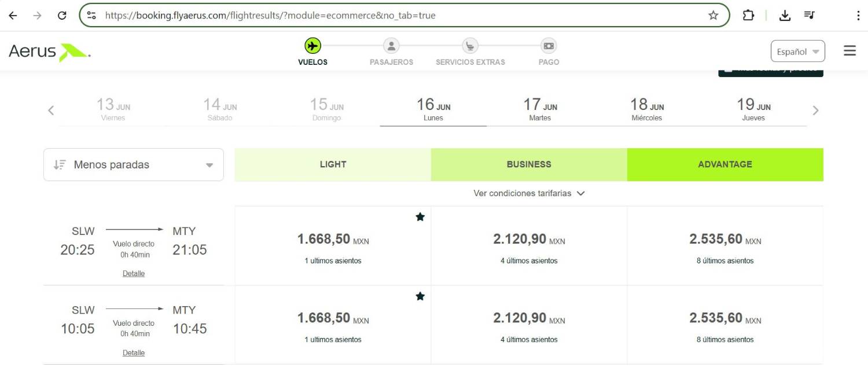Bookmark this page with the star icon
This screenshot has width=868, height=375.
713,16
